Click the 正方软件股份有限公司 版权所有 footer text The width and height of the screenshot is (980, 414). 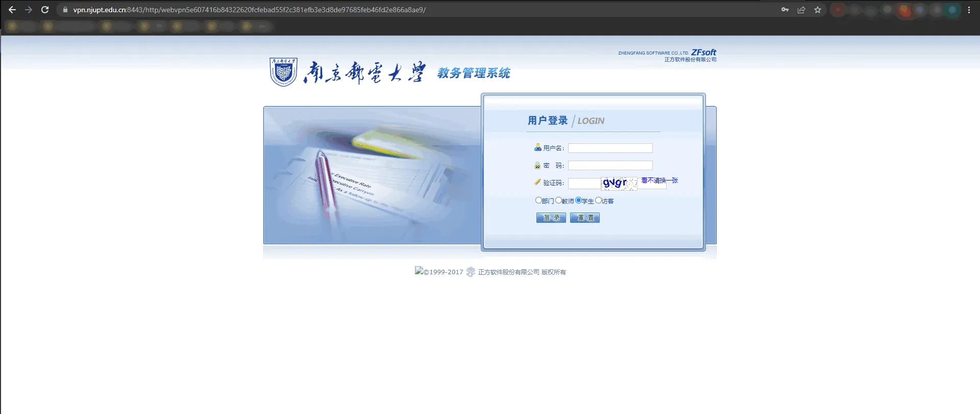(x=522, y=272)
